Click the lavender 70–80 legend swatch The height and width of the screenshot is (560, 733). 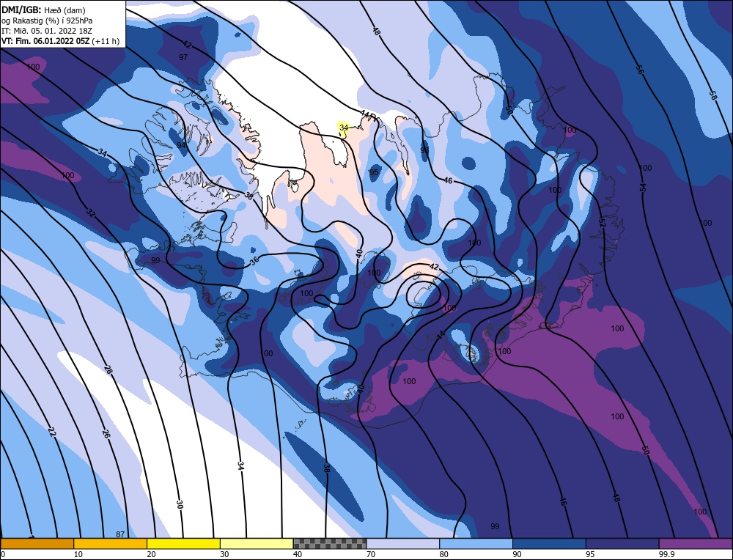[x=403, y=543]
